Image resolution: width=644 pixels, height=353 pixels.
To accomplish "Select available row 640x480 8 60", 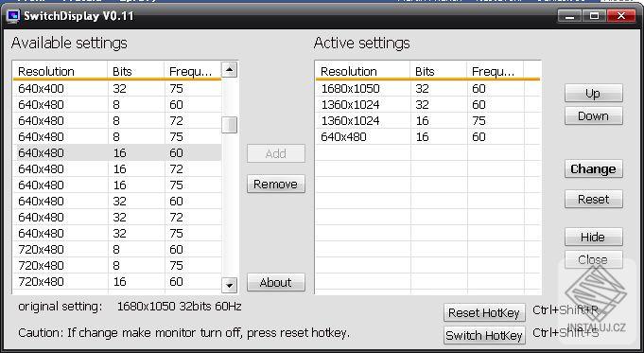I will coord(117,104).
